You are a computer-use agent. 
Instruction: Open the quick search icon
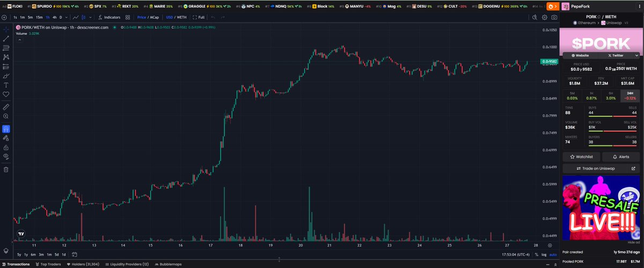[535, 17]
